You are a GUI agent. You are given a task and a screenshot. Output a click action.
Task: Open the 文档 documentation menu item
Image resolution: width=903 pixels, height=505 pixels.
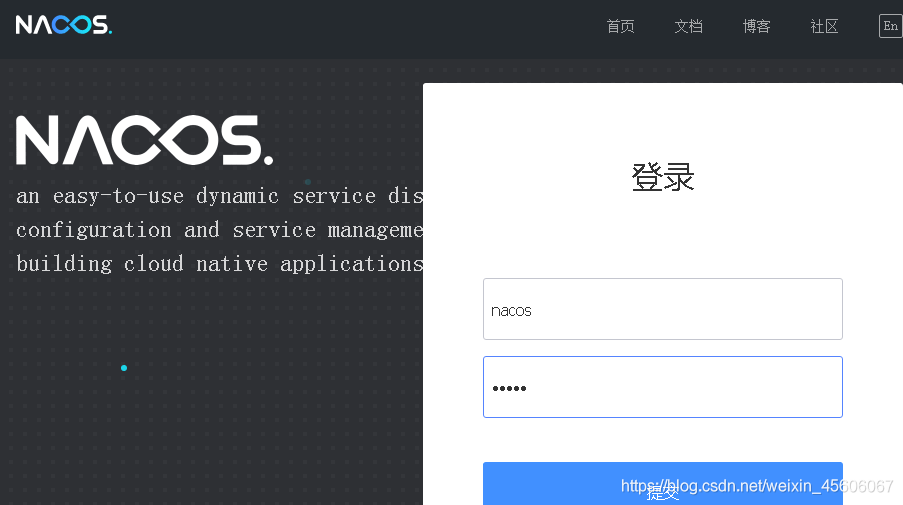click(688, 26)
